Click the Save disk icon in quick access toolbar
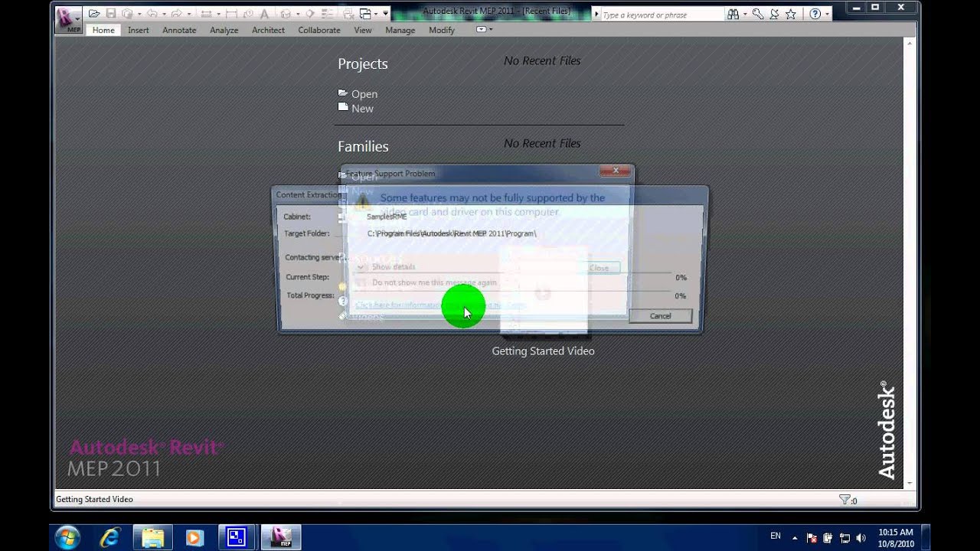980x551 pixels. [x=111, y=14]
